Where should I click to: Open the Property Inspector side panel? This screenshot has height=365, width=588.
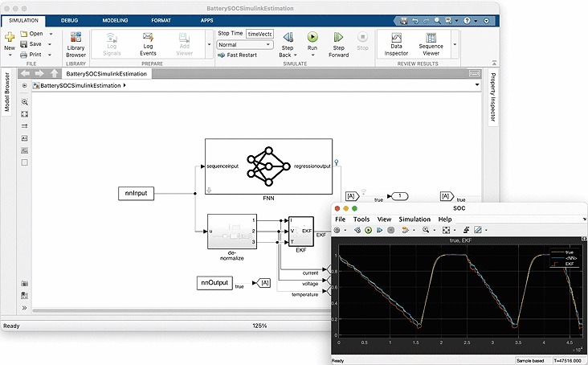pos(493,97)
